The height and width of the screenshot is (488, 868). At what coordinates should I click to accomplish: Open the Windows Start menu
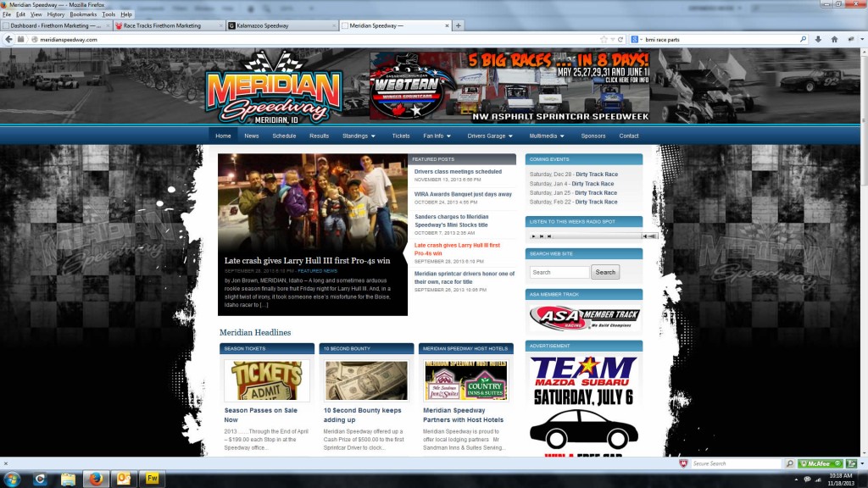click(12, 479)
